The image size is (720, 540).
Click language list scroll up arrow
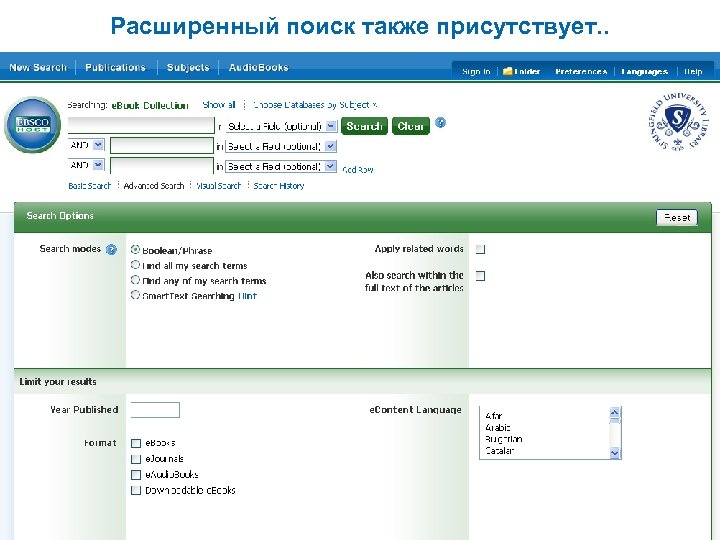[615, 412]
